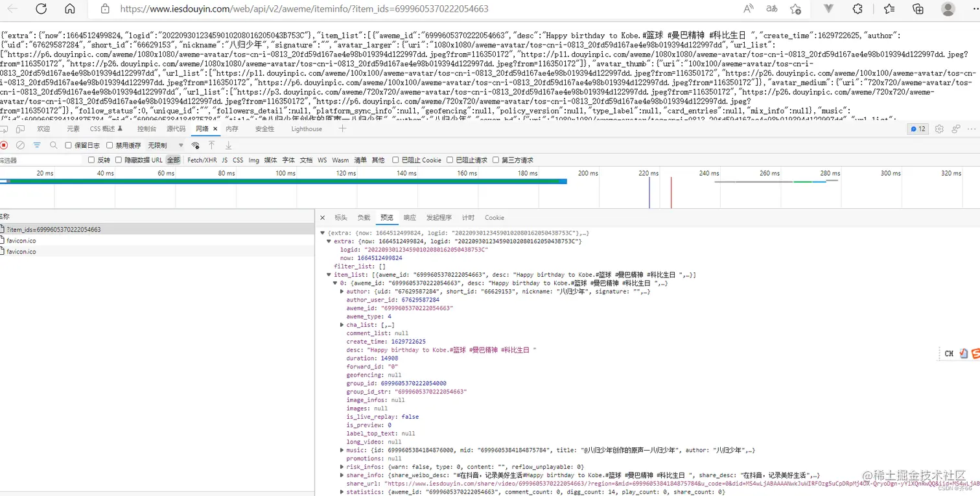The height and width of the screenshot is (496, 980).
Task: Select the 全部 filter button
Action: click(x=173, y=160)
